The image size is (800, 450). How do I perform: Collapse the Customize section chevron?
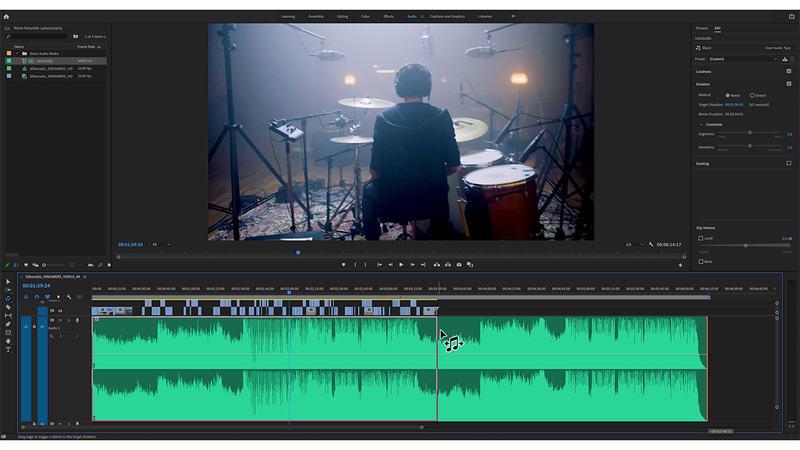(x=701, y=124)
